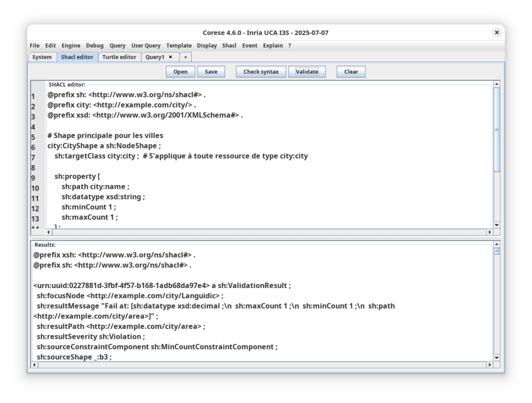Click the SHACL editor vertical scrollbar thumb
The width and height of the screenshot is (532, 403).
[497, 130]
